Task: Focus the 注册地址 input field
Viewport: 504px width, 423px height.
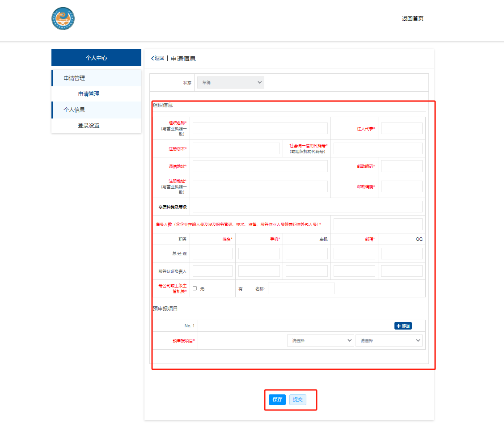Action: [x=260, y=186]
